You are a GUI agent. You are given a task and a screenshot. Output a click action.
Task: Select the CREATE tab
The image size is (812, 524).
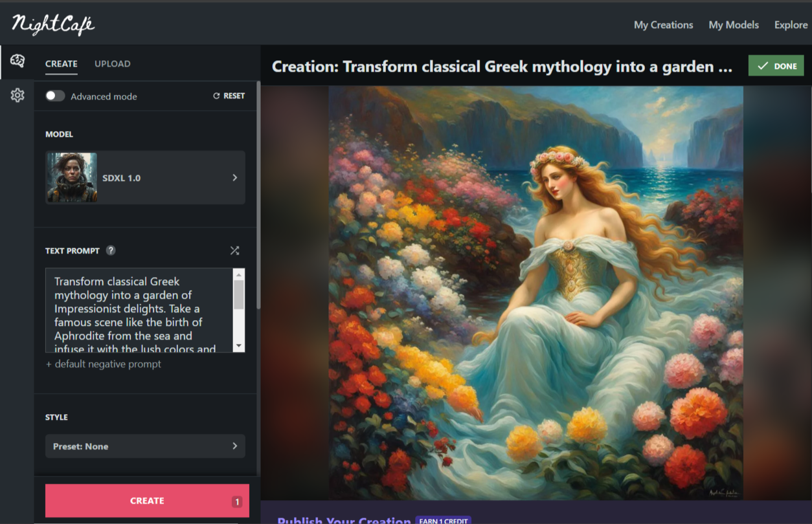pos(62,63)
